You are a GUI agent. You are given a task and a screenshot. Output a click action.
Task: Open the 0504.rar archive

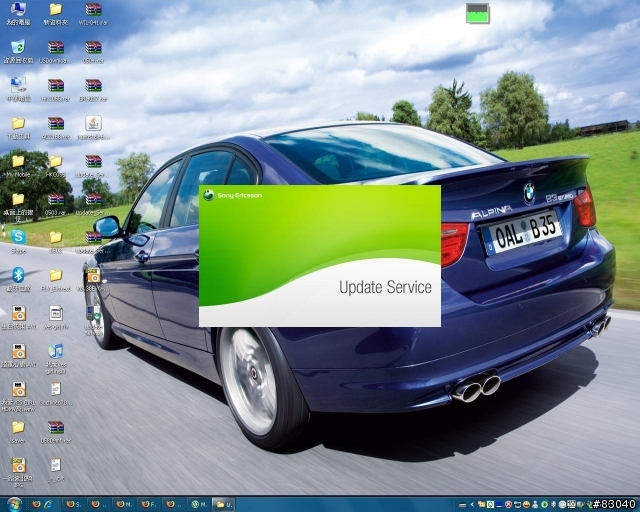click(93, 52)
